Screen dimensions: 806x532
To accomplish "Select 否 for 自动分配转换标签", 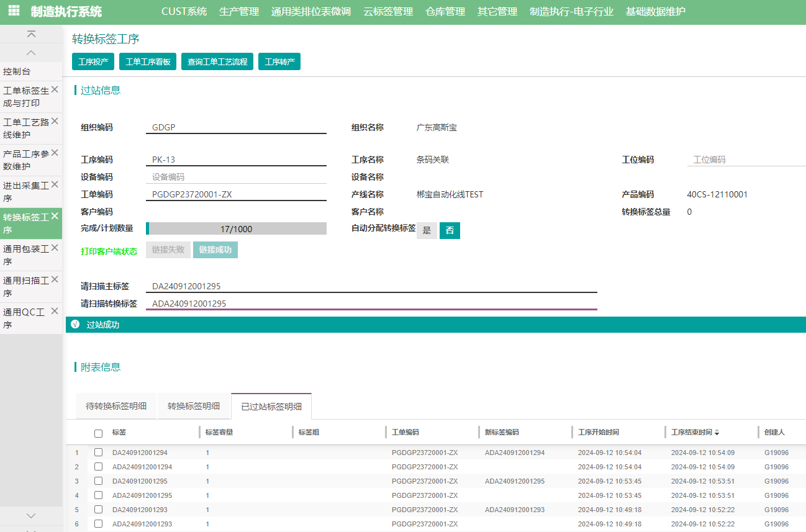I will coord(450,230).
